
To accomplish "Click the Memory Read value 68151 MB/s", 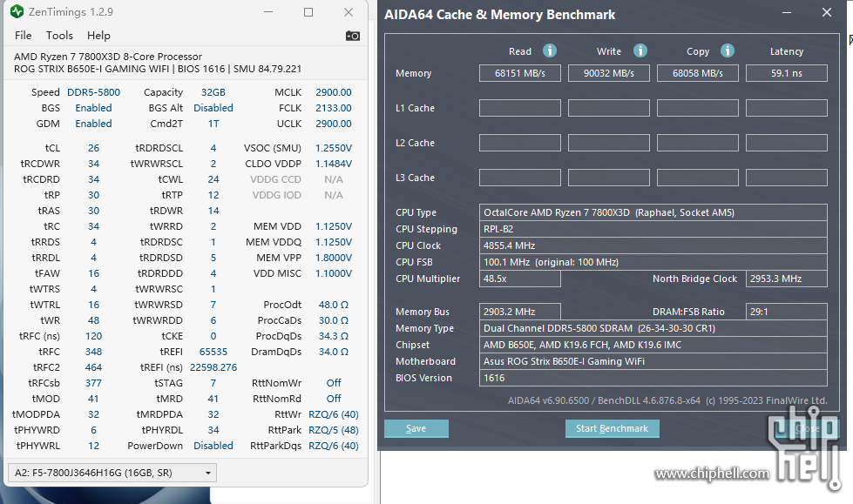I will point(520,73).
